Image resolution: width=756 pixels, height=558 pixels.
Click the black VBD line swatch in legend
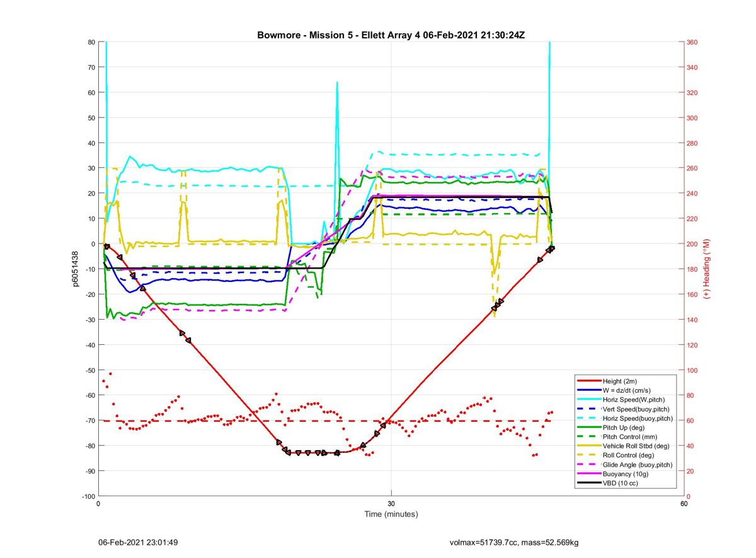[588, 483]
